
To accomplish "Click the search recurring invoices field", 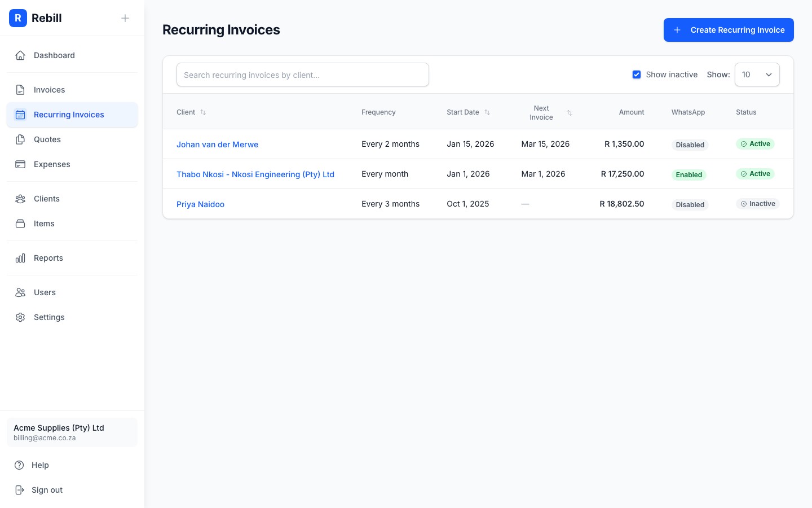I will 303,75.
